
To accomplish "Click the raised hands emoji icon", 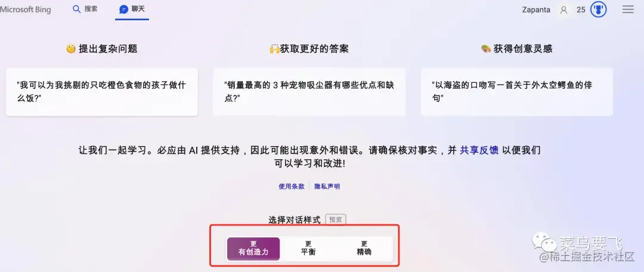I will pyautogui.click(x=274, y=49).
